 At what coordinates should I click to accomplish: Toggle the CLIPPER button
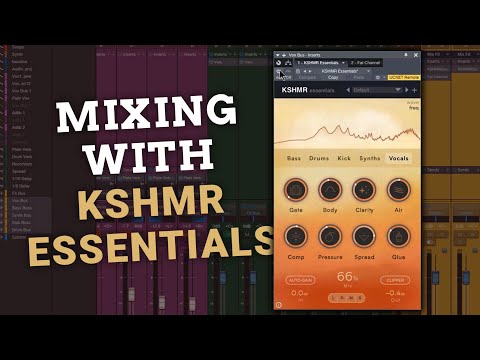pos(395,280)
